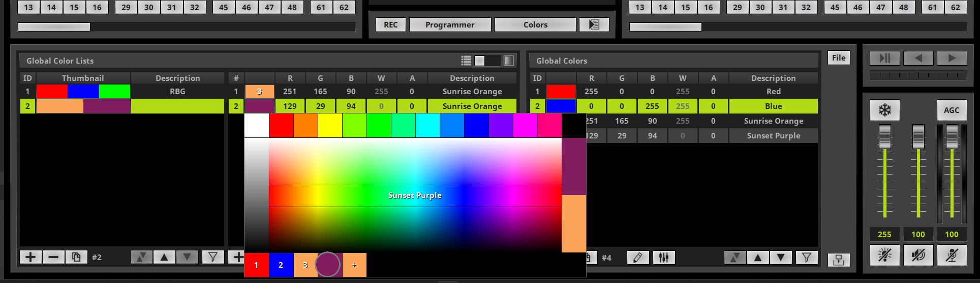The height and width of the screenshot is (283, 980).
Task: Add a new global color list
Action: click(x=30, y=257)
